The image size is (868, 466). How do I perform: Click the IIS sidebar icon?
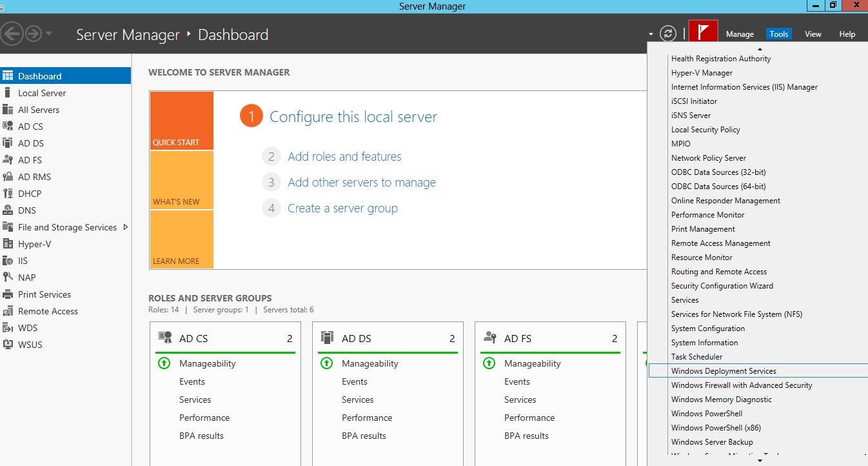[x=8, y=261]
